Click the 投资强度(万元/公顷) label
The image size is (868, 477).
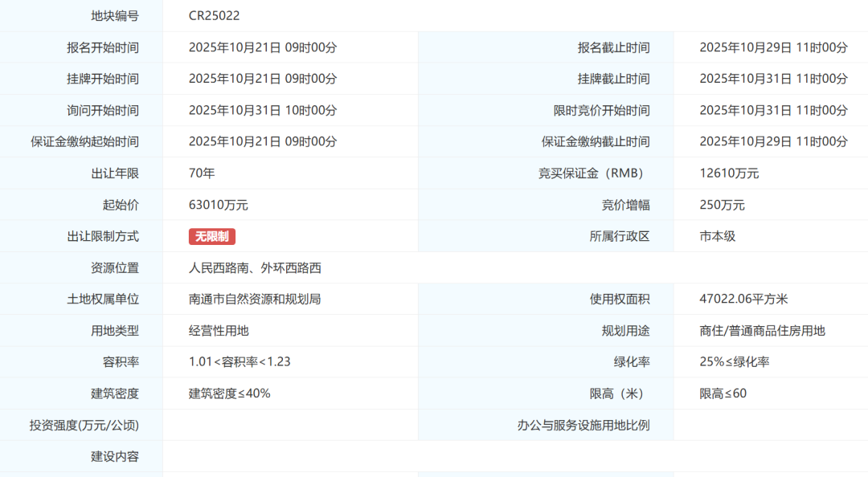pyautogui.click(x=84, y=425)
